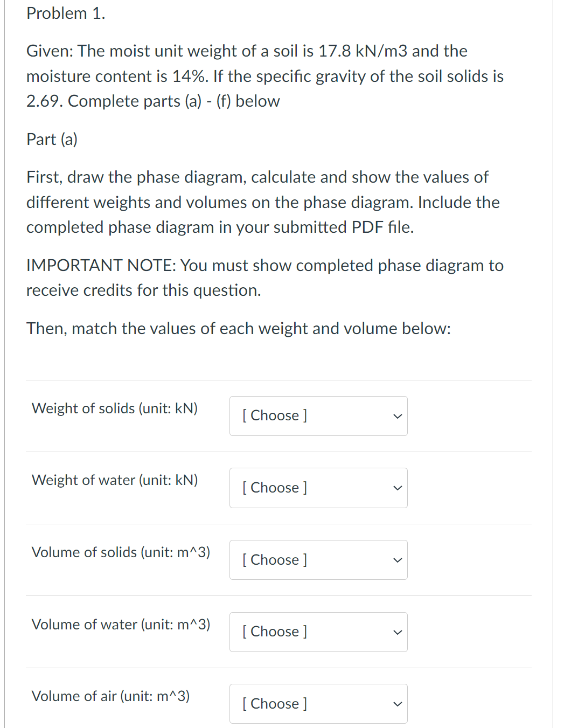
Task: Click the chevron on the Volume of water selector
Action: pyautogui.click(x=397, y=632)
